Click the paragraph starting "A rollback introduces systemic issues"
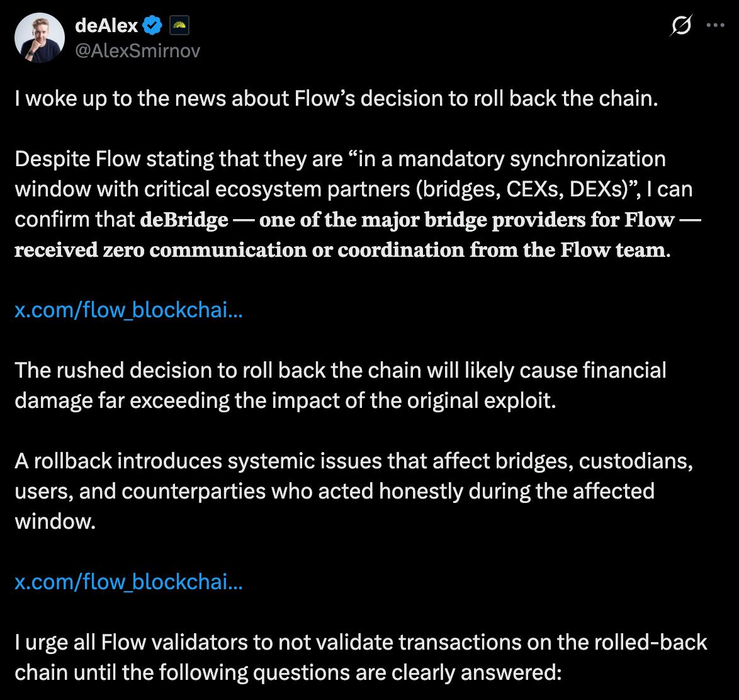Image resolution: width=739 pixels, height=700 pixels. click(x=353, y=461)
